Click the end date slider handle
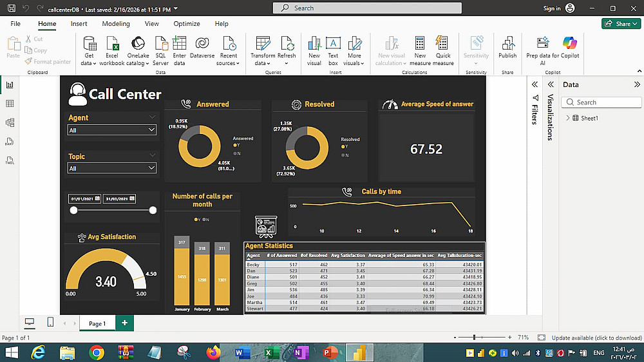 (x=153, y=211)
